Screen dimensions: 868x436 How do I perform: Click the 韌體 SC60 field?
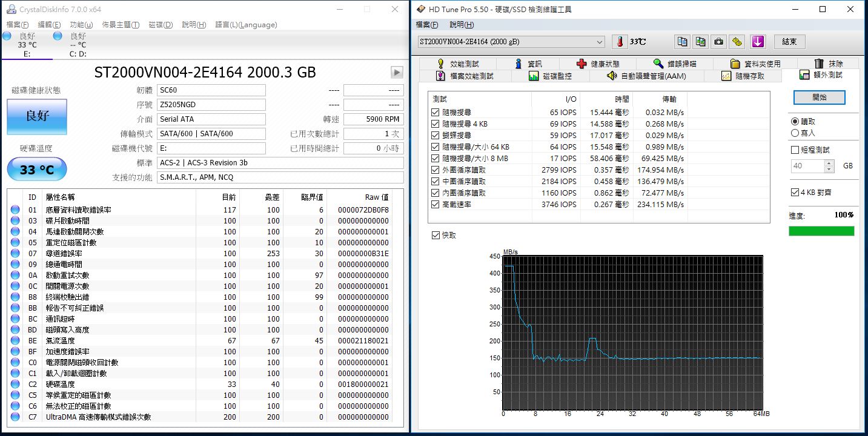pyautogui.click(x=211, y=90)
